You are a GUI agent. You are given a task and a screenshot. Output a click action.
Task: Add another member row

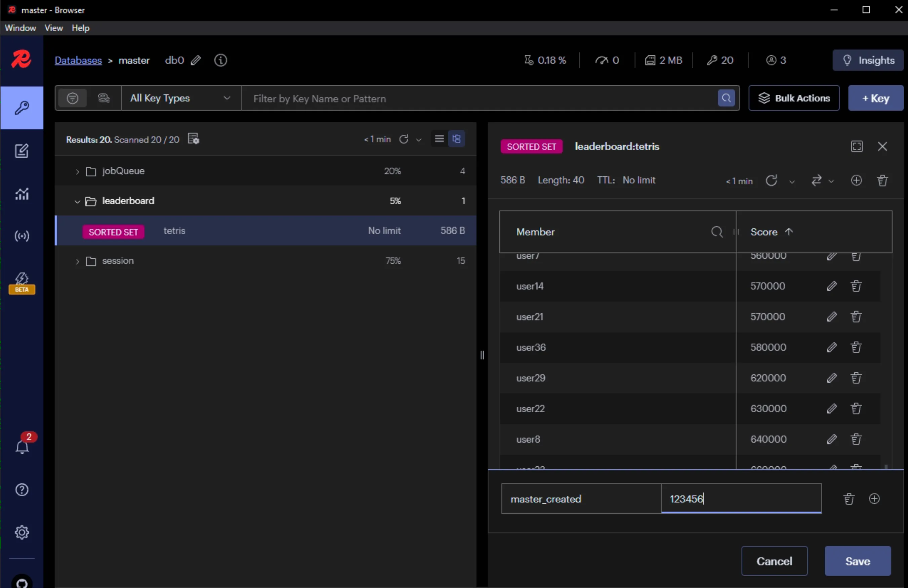(x=874, y=499)
